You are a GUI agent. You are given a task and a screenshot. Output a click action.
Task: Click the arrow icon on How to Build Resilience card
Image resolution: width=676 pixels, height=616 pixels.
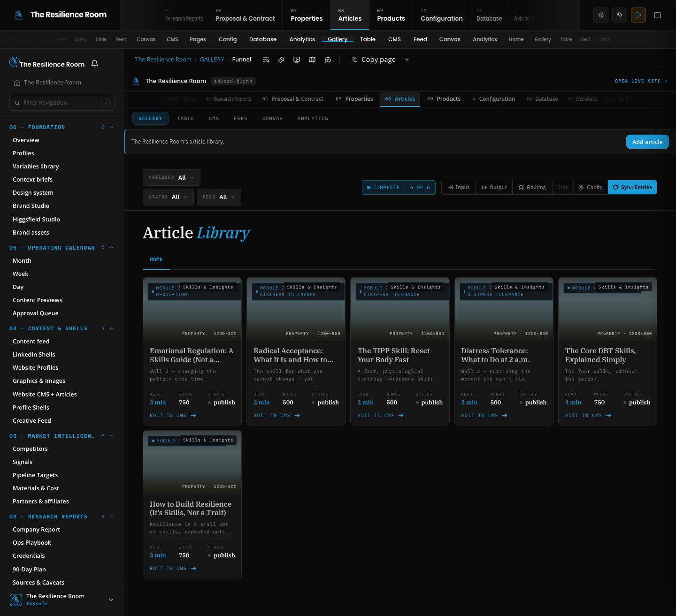point(193,569)
